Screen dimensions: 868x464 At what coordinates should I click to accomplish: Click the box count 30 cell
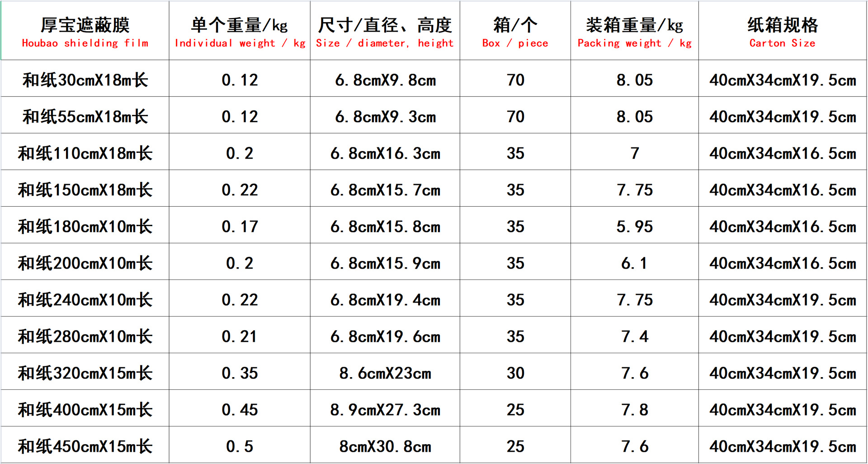pyautogui.click(x=515, y=373)
